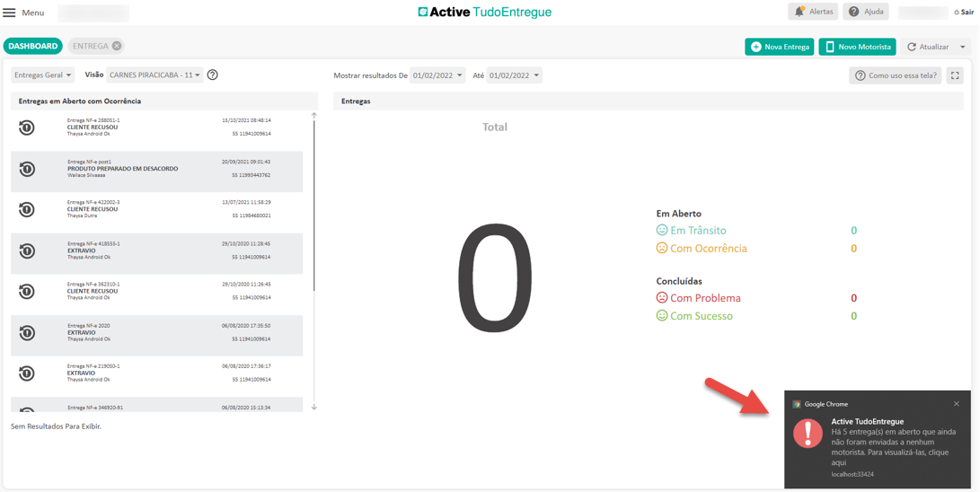Click Com Ocorrência status link
Viewport: 980px width, 492px height.
click(708, 249)
